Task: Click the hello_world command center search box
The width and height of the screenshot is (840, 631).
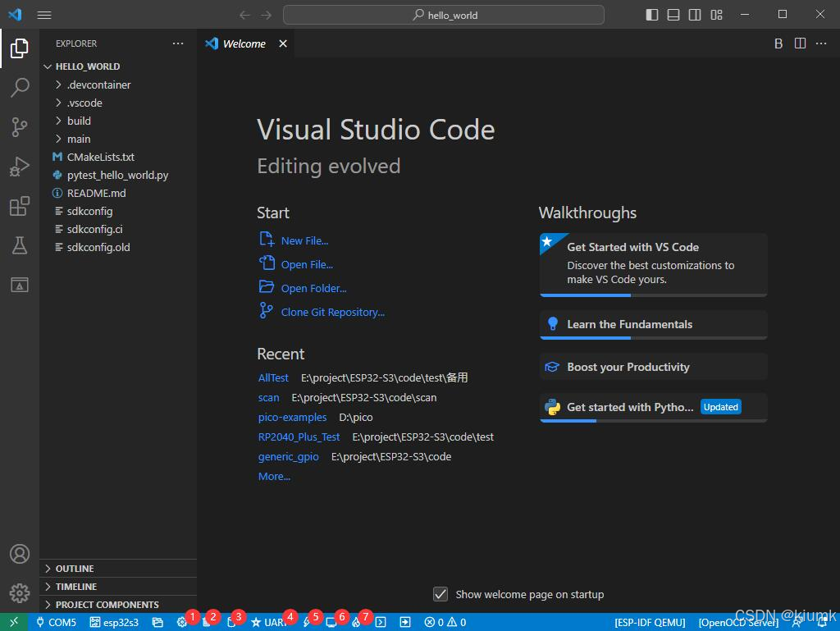Action: 444,15
